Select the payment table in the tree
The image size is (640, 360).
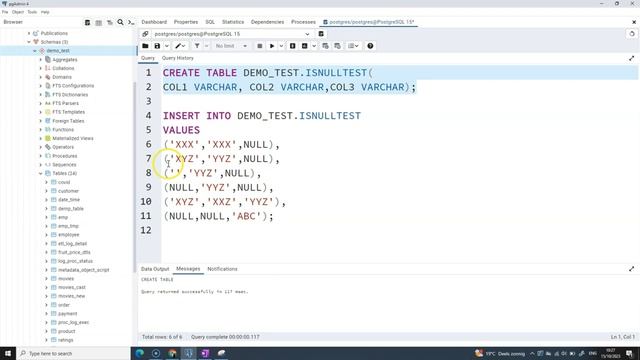pos(67,313)
